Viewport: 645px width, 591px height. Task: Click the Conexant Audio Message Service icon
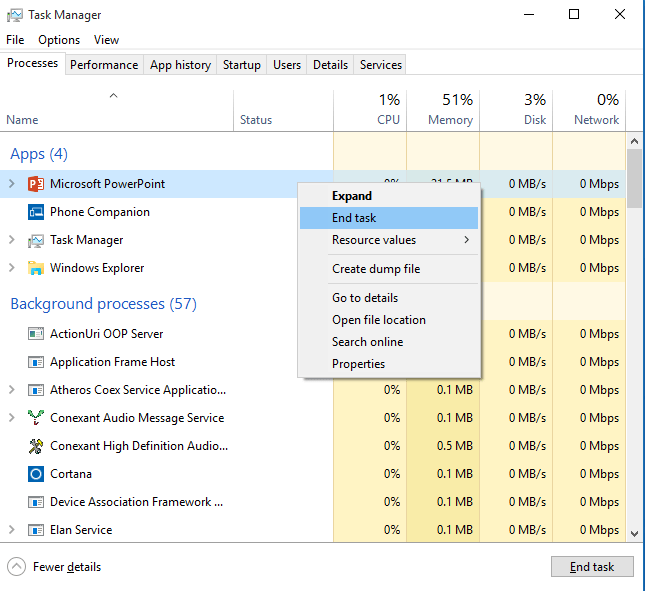pos(36,418)
